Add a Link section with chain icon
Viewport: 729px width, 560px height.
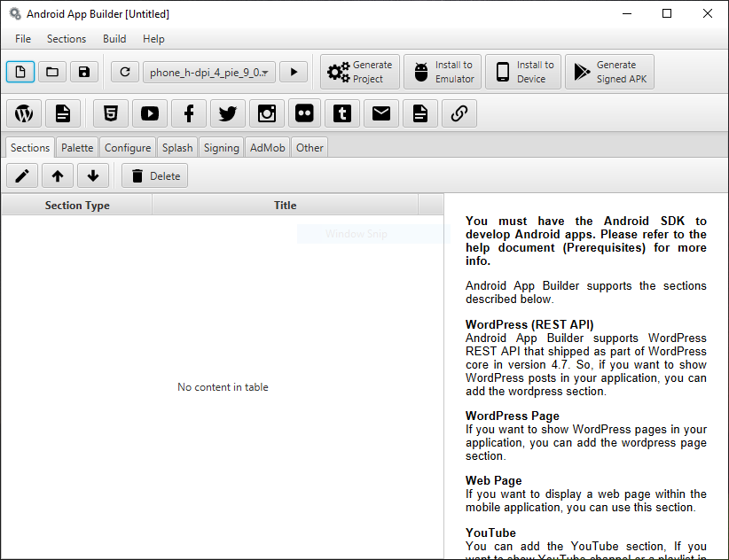459,113
